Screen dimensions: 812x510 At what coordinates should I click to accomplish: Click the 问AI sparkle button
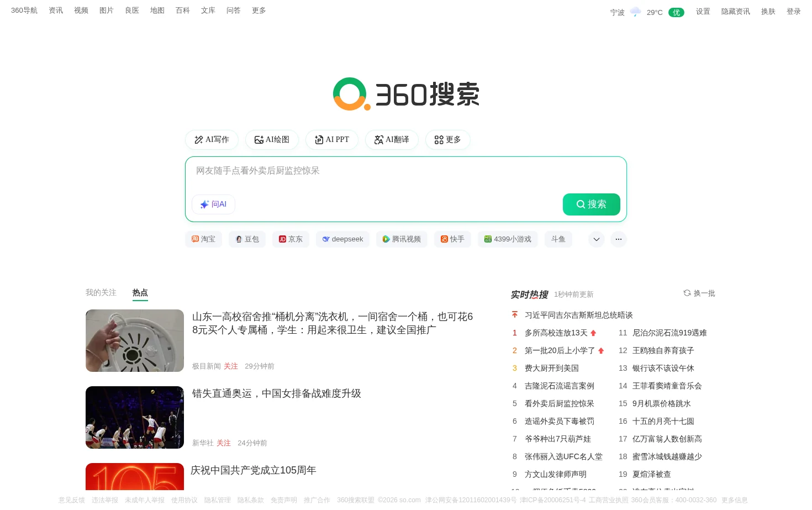[213, 204]
